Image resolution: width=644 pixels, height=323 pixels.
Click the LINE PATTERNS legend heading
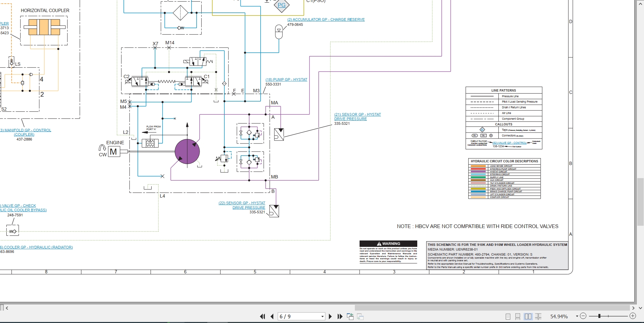504,91
